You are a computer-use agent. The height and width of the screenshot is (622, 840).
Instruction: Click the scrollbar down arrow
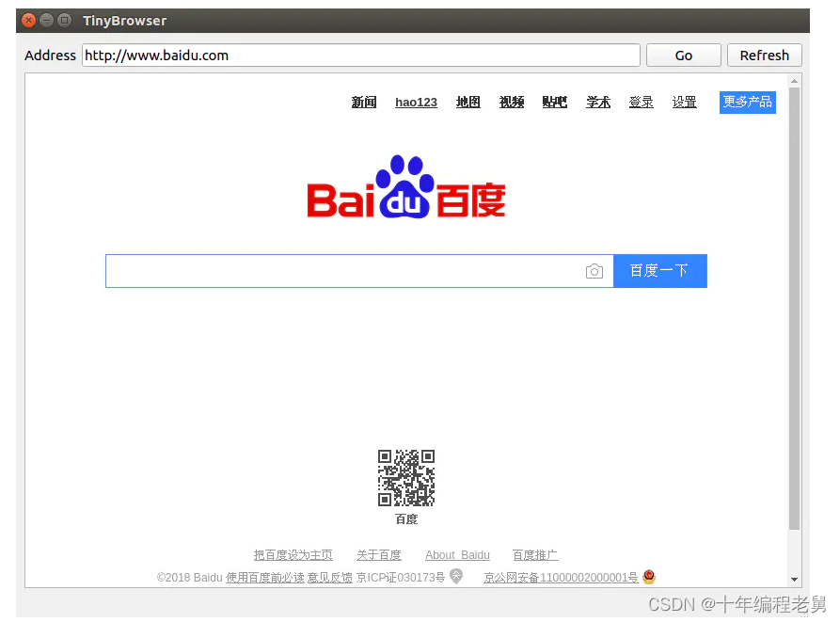795,580
